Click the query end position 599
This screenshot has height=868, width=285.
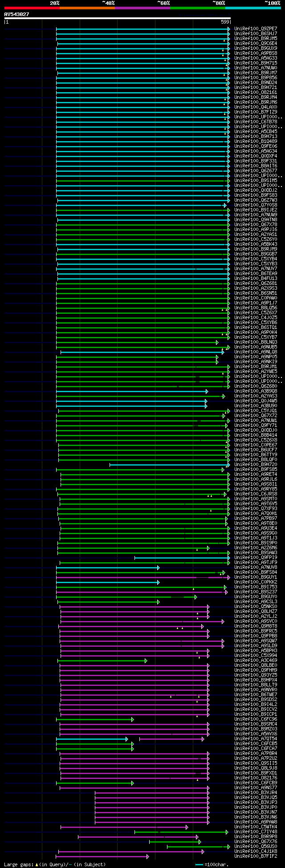tap(225, 22)
